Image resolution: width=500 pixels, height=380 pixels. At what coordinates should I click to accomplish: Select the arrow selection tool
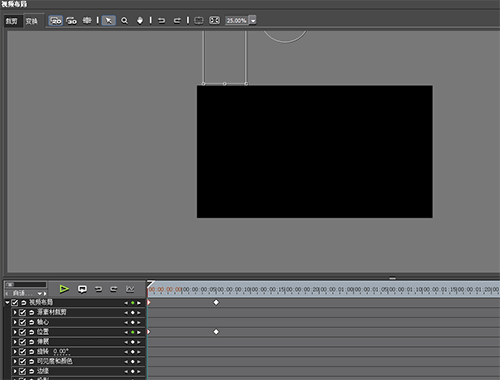pos(109,21)
